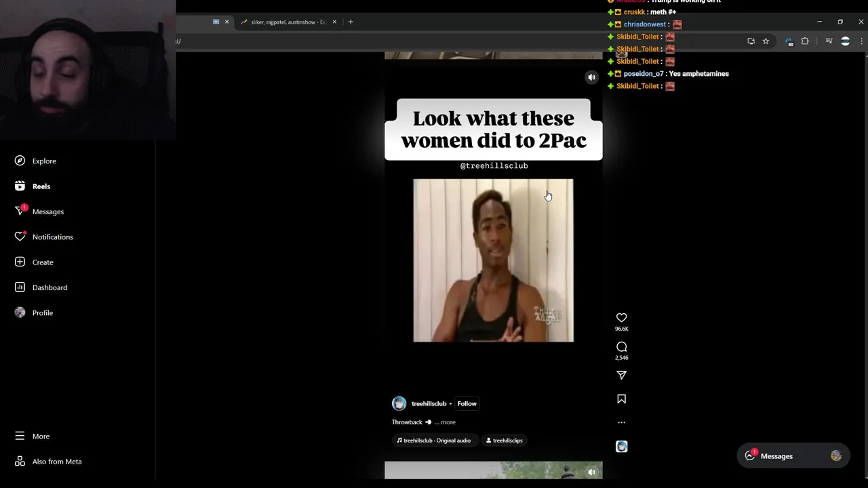Click the 96.6K likes count
The image size is (868, 488).
621,329
